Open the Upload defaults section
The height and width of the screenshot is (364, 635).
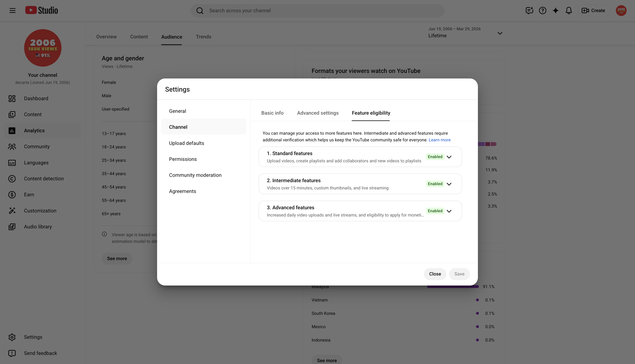[x=204, y=143]
